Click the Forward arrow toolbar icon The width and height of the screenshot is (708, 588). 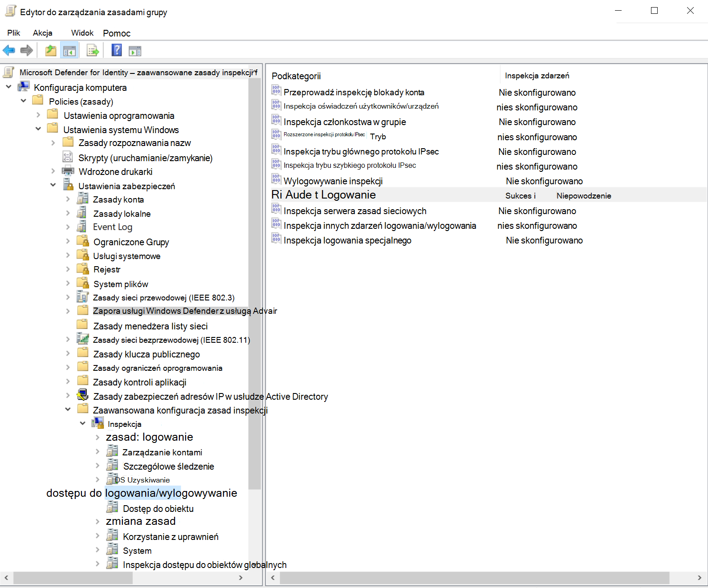coord(27,51)
